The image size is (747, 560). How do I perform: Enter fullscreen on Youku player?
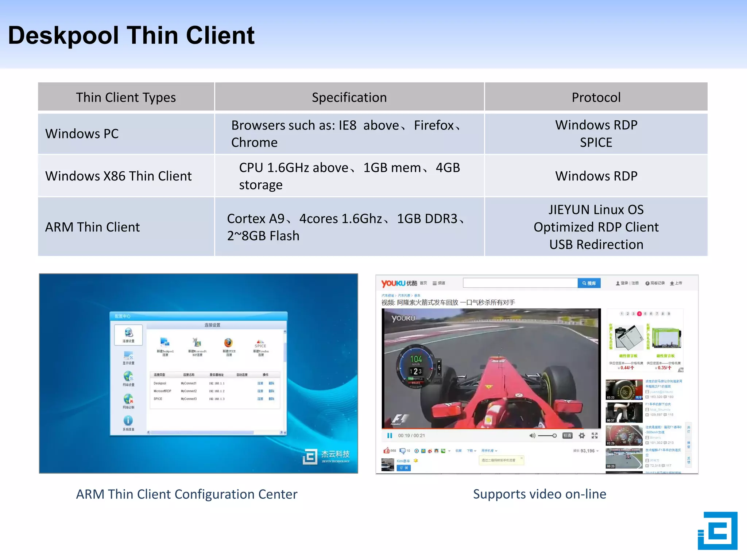(595, 435)
